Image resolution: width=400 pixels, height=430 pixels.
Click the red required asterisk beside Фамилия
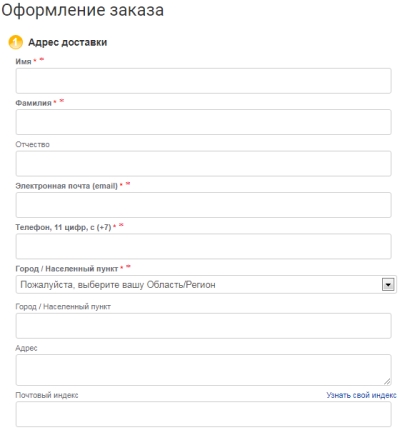(x=55, y=102)
